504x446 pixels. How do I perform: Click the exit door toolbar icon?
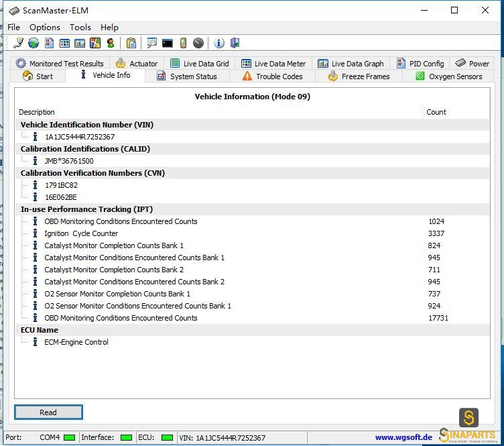pos(235,43)
